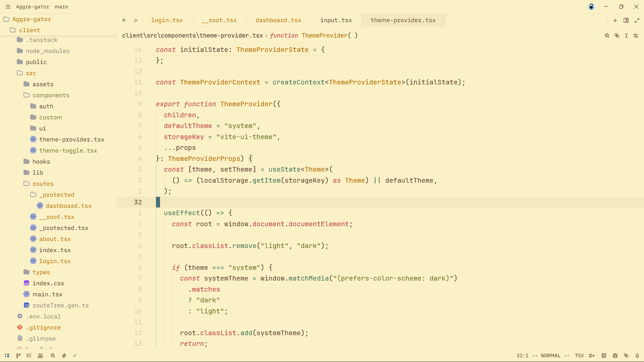This screenshot has height=362, width=644.
Task: Switch to the input.tsx tab
Action: coord(336,20)
